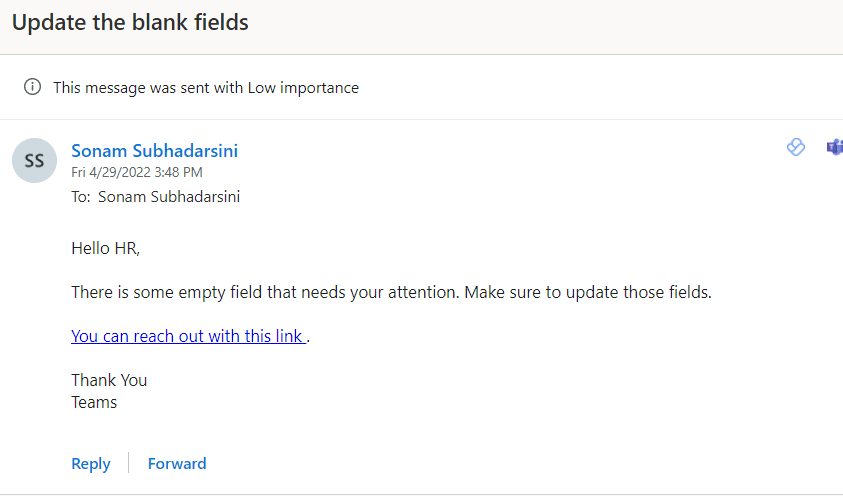Open the Microsoft Teams chat icon

click(x=834, y=147)
